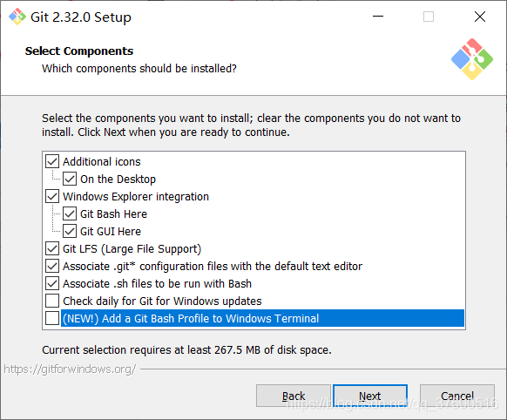
Task: Enable Add a Git Bash Profile checkbox
Action: tap(52, 318)
